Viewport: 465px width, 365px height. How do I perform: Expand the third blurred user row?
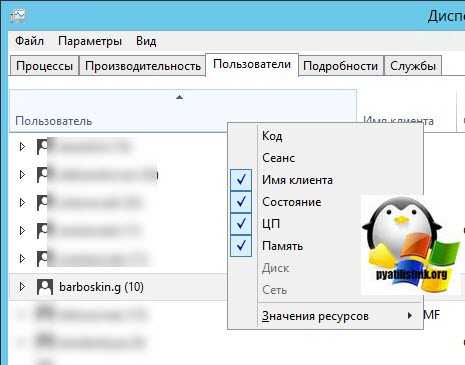point(22,203)
